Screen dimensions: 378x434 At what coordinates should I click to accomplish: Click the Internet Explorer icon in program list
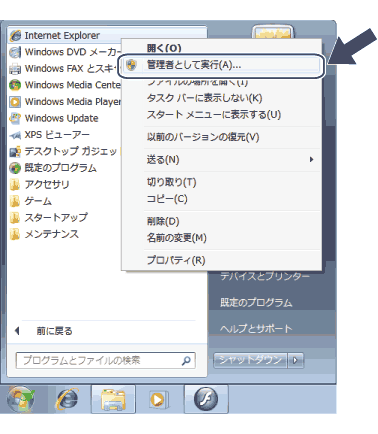coord(15,35)
